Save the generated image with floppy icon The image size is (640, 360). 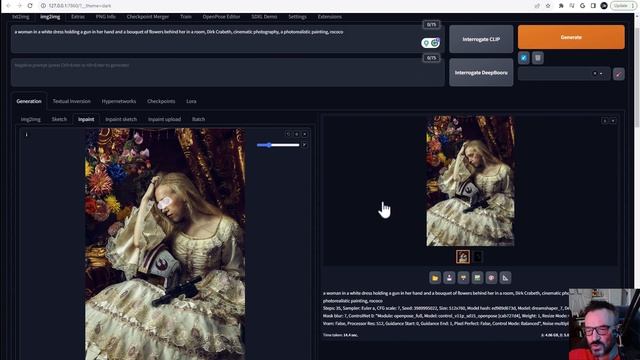tap(449, 278)
